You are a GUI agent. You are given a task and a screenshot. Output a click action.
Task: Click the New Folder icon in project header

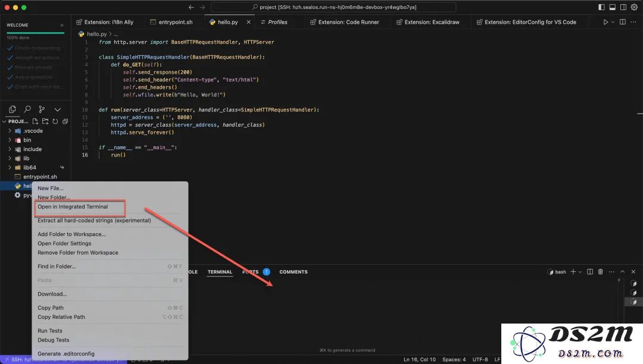tap(45, 121)
